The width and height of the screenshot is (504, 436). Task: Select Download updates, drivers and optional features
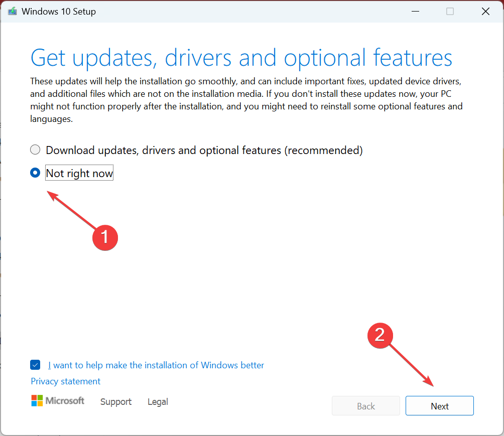pos(35,150)
